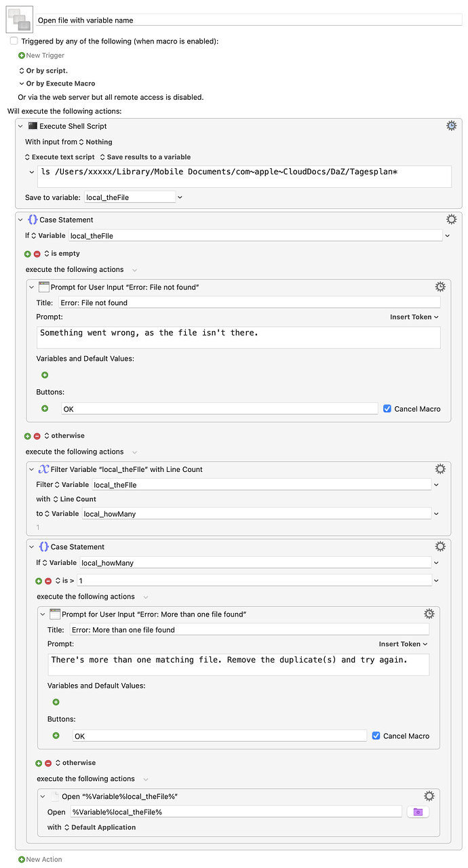This screenshot has width=468, height=868.
Task: Click the macro icon thumbnail
Action: click(x=19, y=19)
